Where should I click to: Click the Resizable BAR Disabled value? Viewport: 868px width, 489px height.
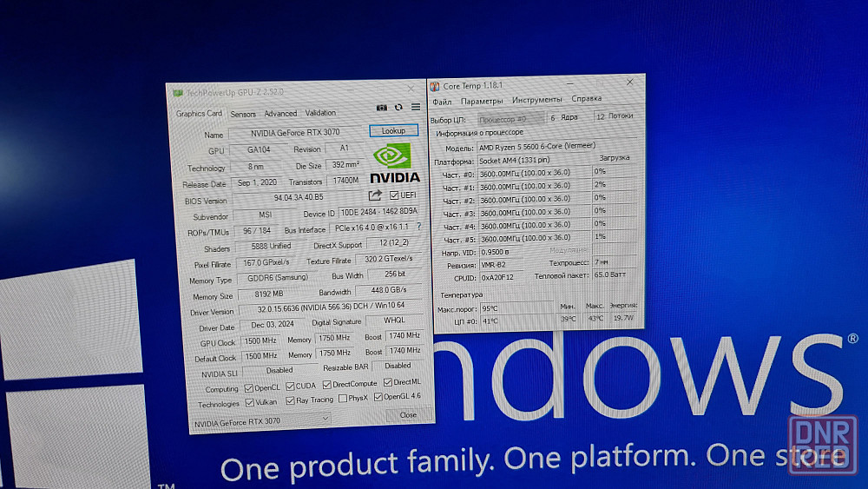(398, 366)
